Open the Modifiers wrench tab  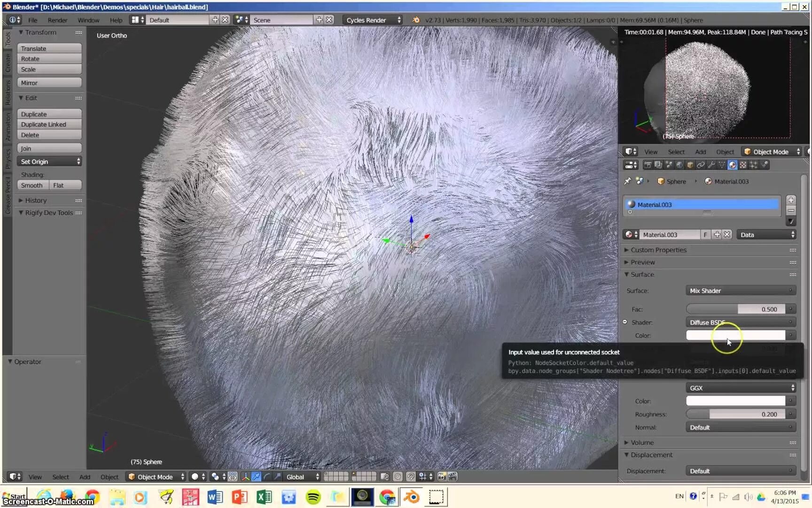pos(711,165)
